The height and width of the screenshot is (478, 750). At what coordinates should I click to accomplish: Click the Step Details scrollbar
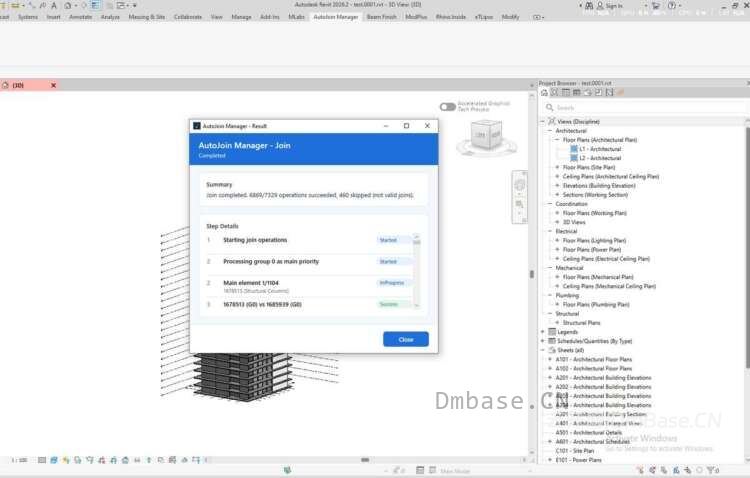[x=416, y=271]
